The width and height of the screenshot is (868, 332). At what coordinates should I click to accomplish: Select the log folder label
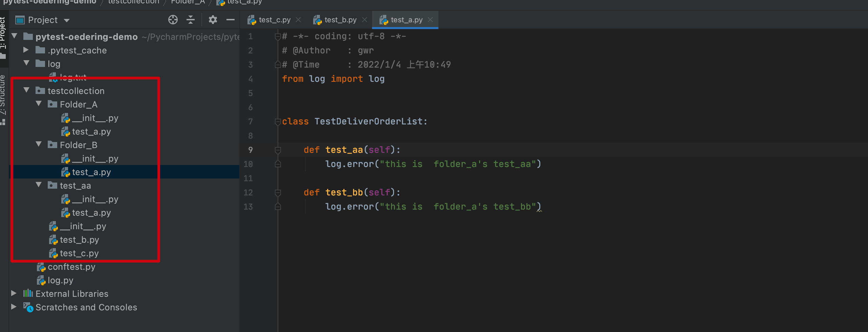point(54,64)
